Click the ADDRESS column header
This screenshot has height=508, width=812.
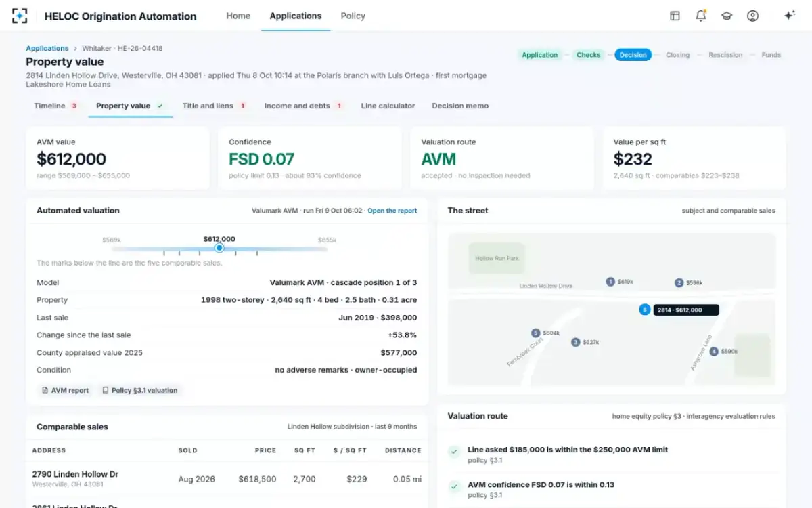tap(49, 450)
